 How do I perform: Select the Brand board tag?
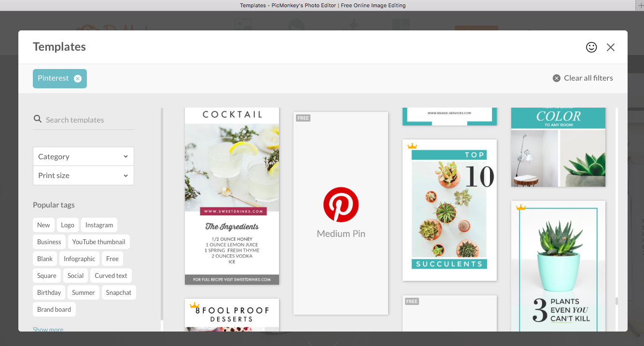(54, 309)
